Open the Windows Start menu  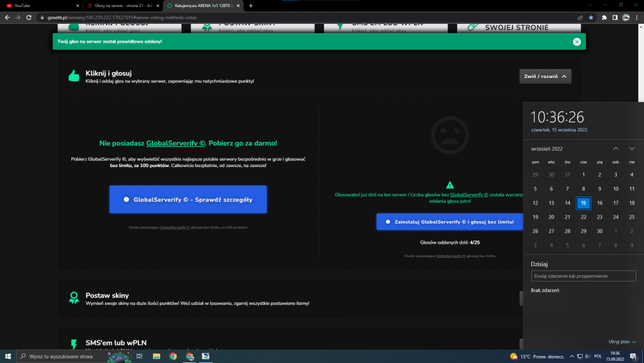tap(8, 356)
